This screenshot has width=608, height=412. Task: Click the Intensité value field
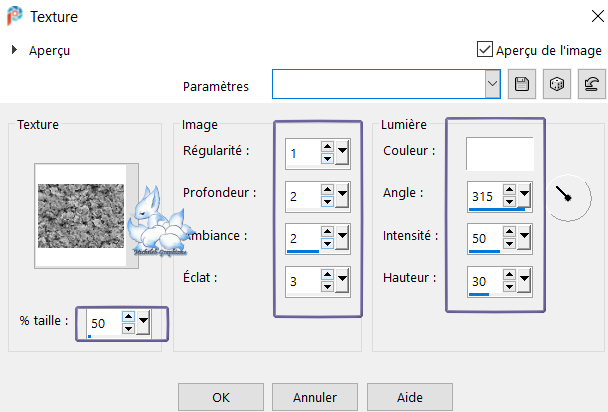pyautogui.click(x=485, y=238)
